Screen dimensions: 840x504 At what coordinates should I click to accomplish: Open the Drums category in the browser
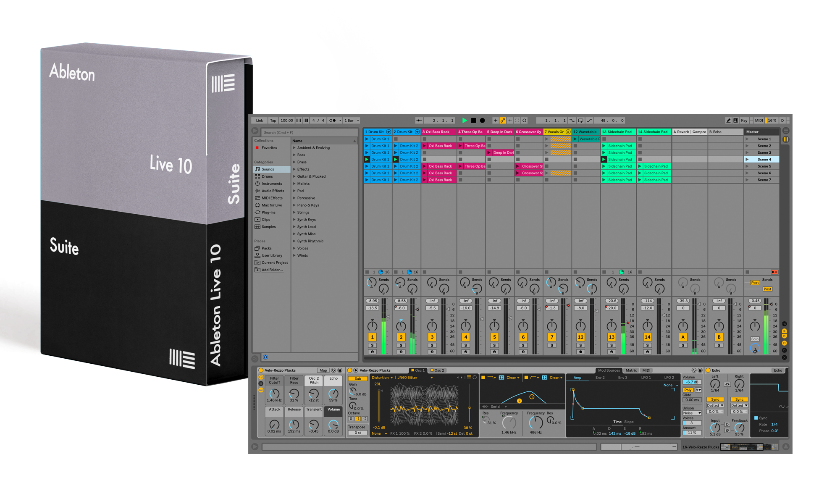[x=268, y=176]
